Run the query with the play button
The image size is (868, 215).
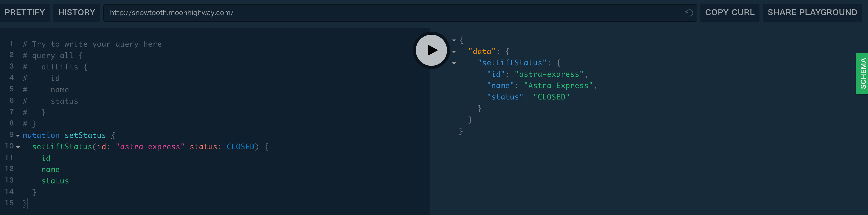pyautogui.click(x=431, y=50)
